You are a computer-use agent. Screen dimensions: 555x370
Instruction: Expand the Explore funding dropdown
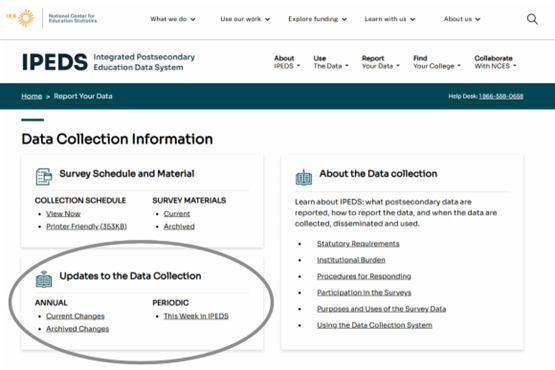pos(317,19)
